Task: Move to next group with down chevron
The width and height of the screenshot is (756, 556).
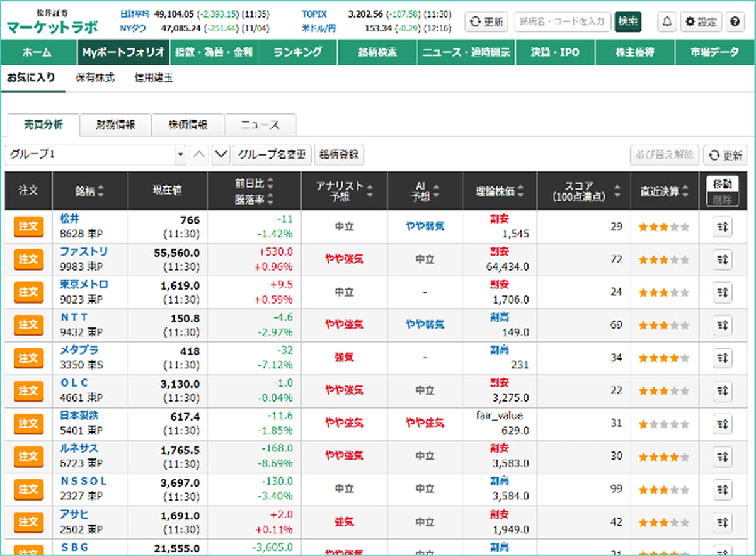Action: (x=220, y=155)
